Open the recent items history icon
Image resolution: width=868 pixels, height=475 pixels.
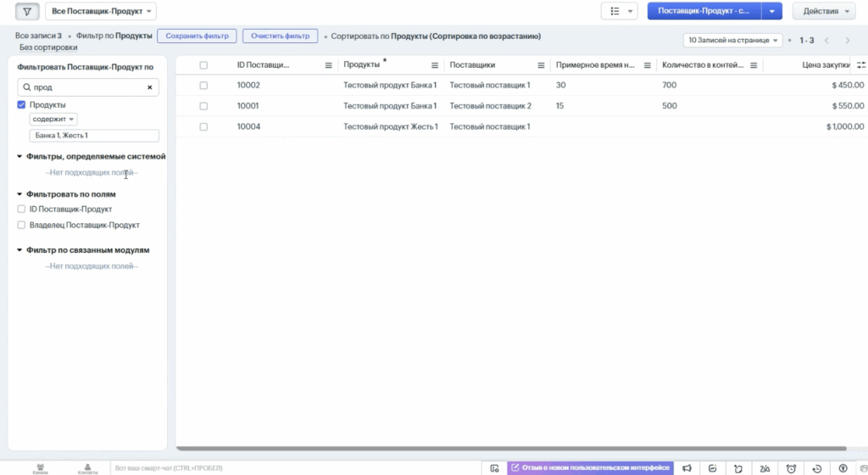pyautogui.click(x=816, y=468)
